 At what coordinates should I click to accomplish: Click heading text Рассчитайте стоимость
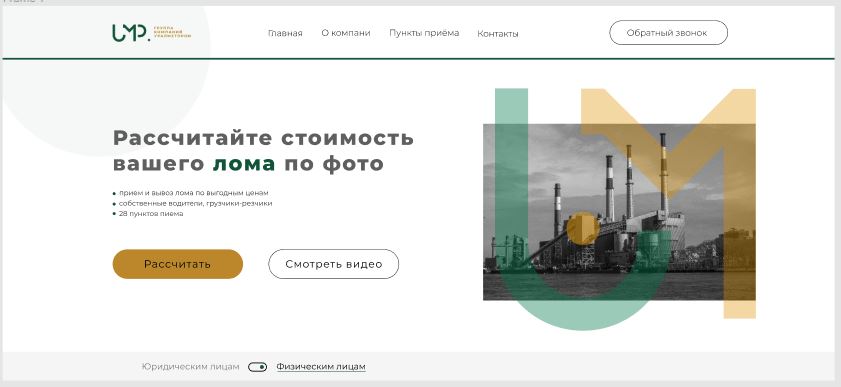point(263,137)
